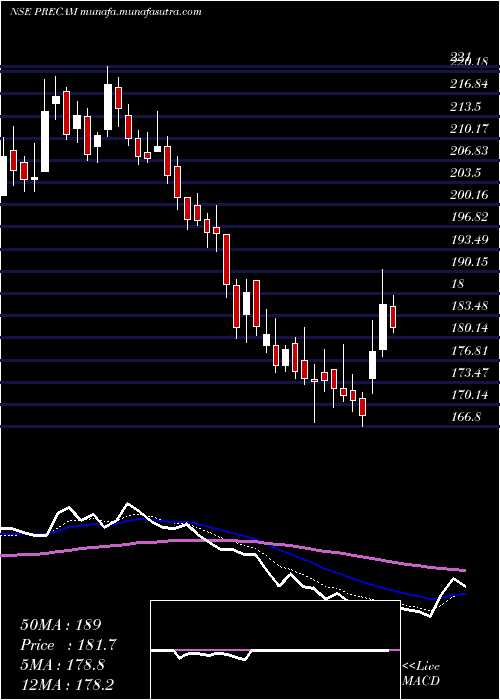Click the 12MA : 178.2 legend entry
Screen dimensions: 500x700
(69, 685)
